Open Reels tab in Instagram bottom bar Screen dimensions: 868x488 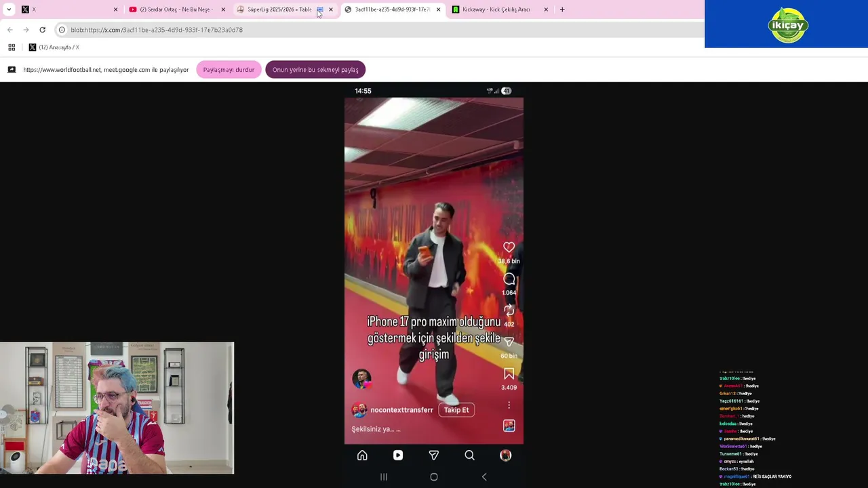pos(398,455)
